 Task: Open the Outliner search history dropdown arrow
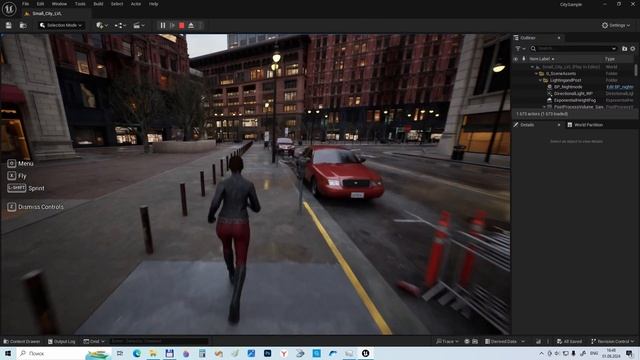(x=613, y=49)
